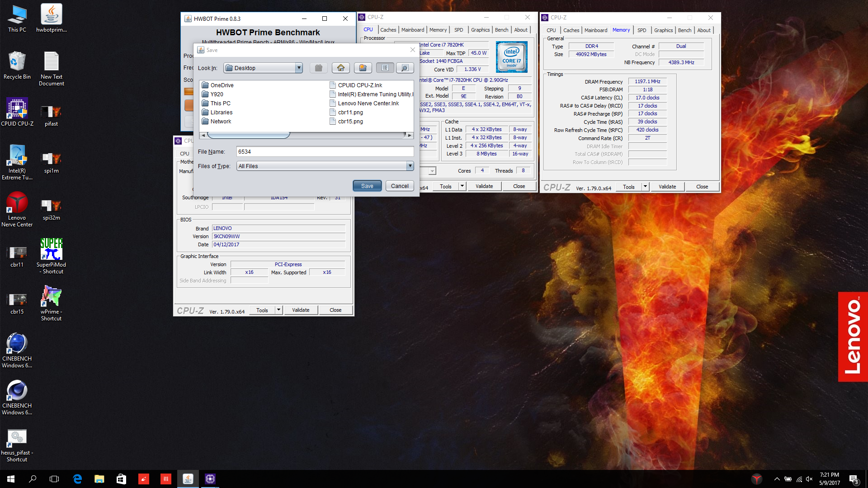Click Lenovo Y tray icon
Viewport: 868px width, 488px height.
click(757, 479)
